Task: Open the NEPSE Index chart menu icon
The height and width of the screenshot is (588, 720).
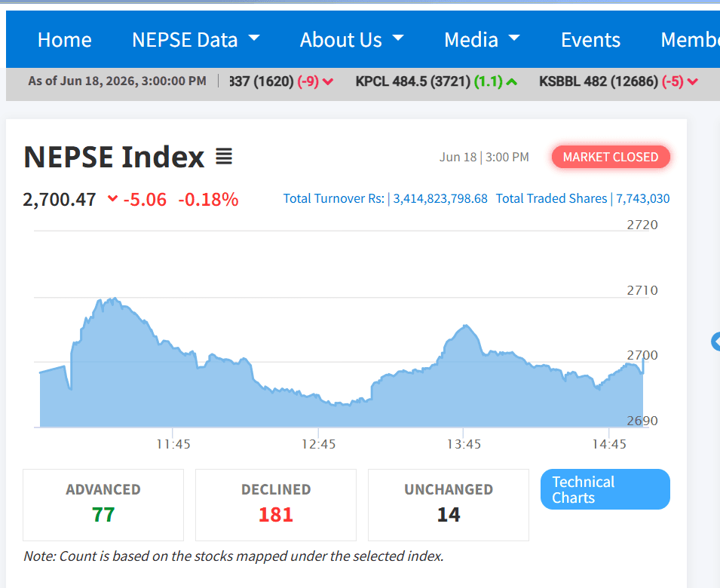Action: click(x=224, y=157)
